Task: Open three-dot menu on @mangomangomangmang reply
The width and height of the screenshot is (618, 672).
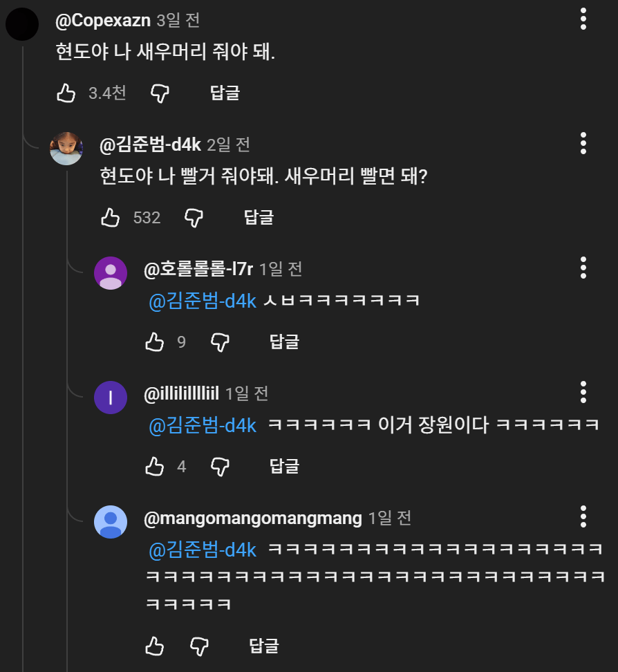Action: 583,516
